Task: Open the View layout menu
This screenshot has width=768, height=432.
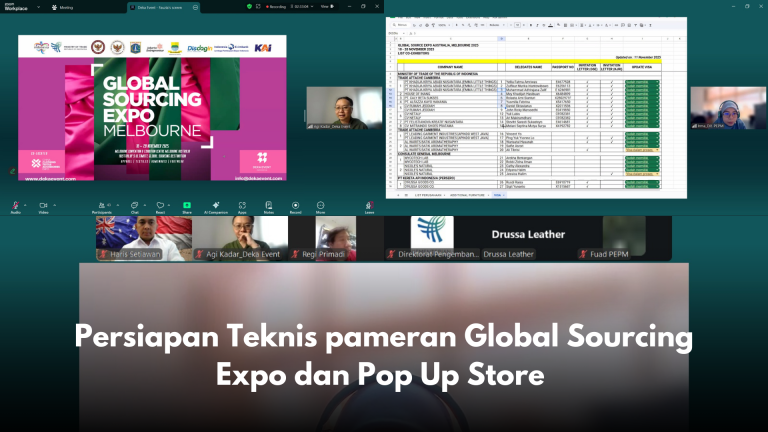Action: (327, 7)
